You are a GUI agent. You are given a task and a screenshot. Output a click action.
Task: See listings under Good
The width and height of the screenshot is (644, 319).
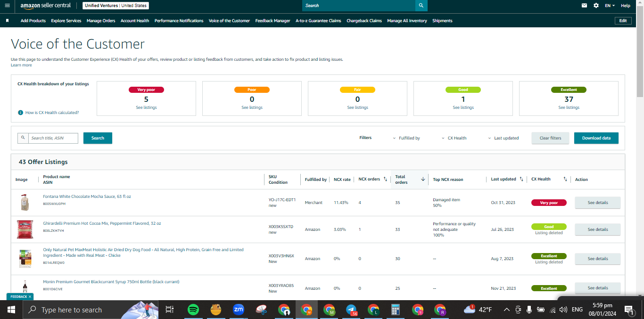(463, 107)
